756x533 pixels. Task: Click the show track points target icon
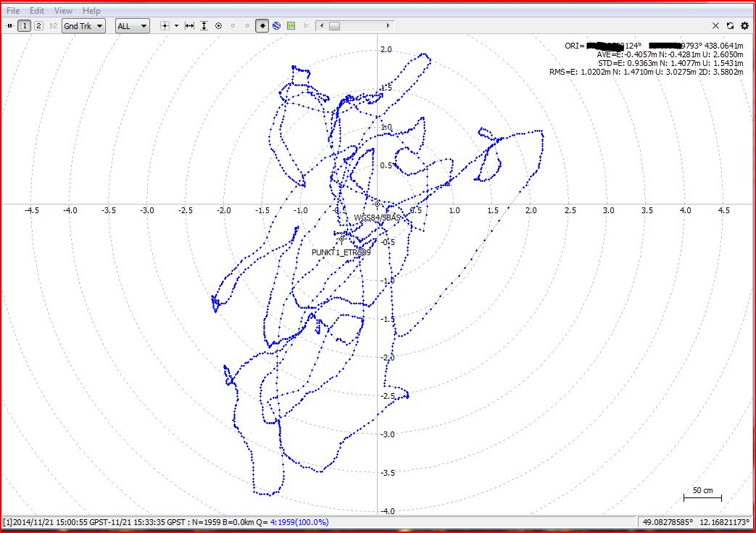[218, 26]
